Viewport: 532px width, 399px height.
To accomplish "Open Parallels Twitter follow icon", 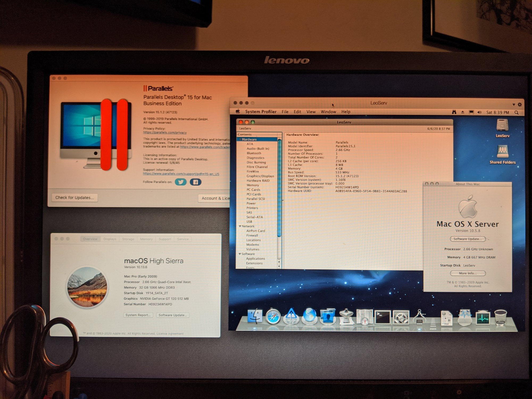I will point(181,182).
